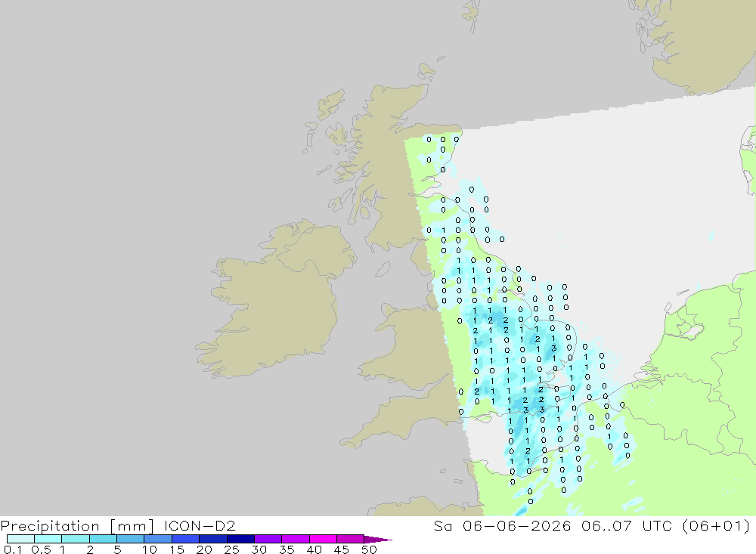Select the '20' legend label
The height and width of the screenshot is (554, 756).
click(204, 549)
